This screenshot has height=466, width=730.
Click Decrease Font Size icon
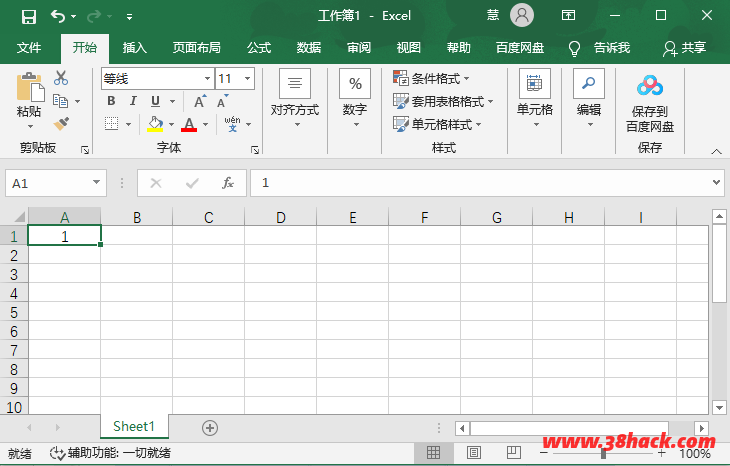(223, 101)
